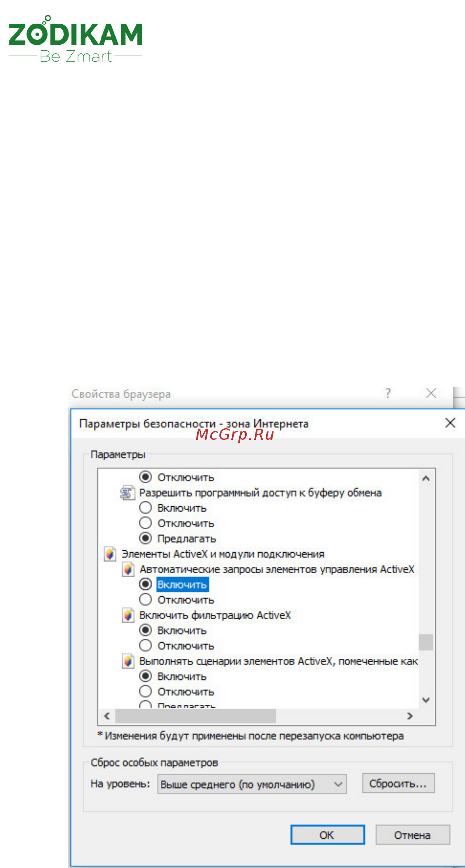Close the Параметры безопасности dialog
Viewport: 465px width, 868px height.
click(450, 423)
